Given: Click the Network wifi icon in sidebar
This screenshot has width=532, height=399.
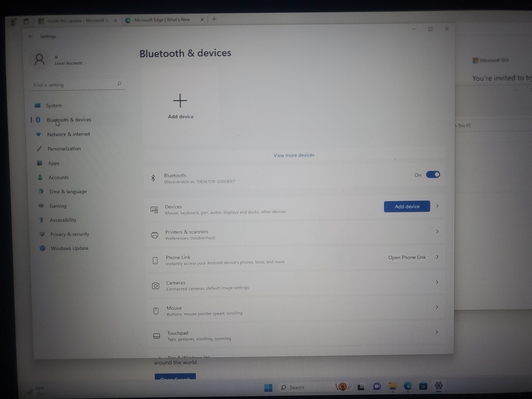Looking at the screenshot, I should tap(38, 134).
